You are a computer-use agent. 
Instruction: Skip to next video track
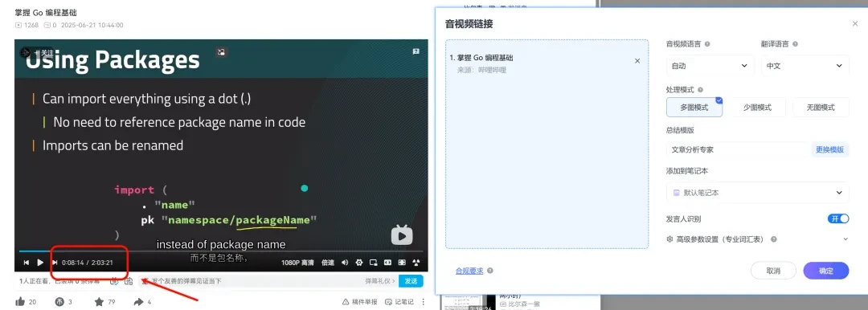pos(55,263)
